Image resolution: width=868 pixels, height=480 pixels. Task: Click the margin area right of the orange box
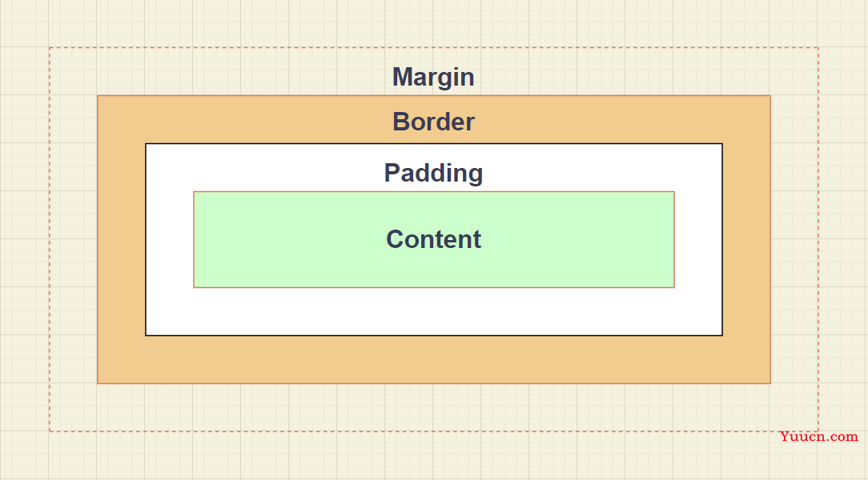coord(794,239)
